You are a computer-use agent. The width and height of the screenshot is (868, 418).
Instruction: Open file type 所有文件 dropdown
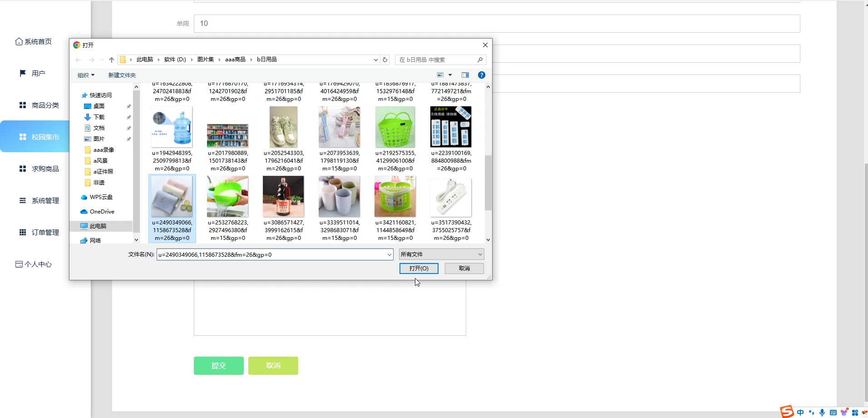441,254
